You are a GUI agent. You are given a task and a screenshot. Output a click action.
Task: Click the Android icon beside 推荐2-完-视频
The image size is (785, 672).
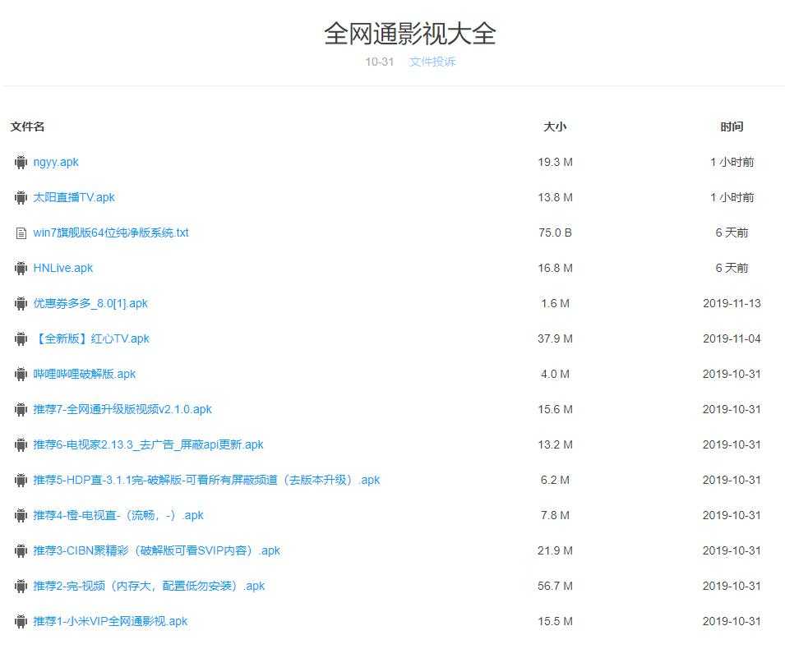tap(21, 586)
